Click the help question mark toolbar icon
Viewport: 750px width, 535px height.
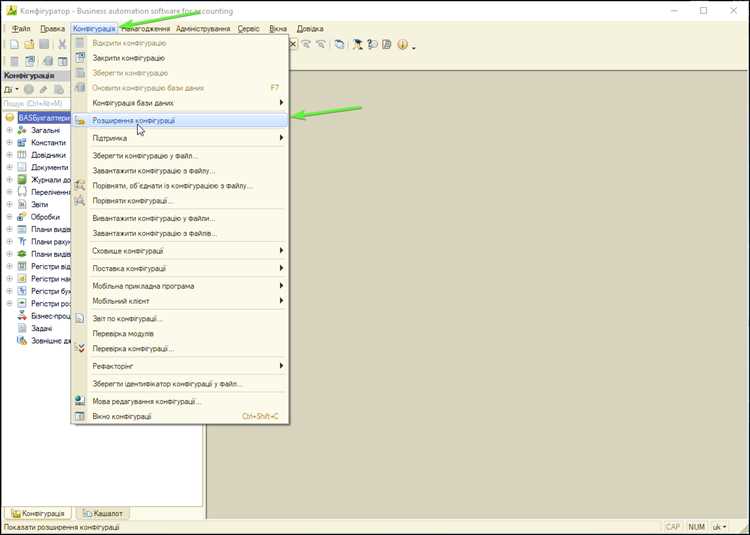pyautogui.click(x=372, y=44)
